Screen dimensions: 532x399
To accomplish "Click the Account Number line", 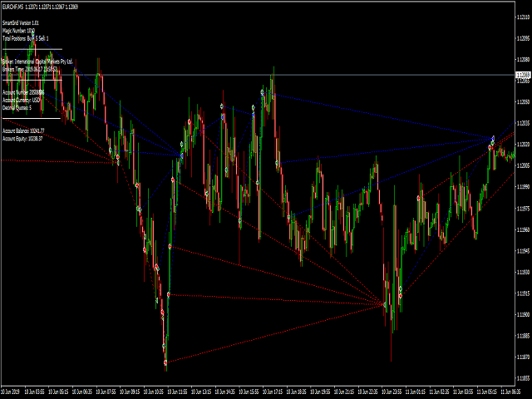I will click(23, 92).
